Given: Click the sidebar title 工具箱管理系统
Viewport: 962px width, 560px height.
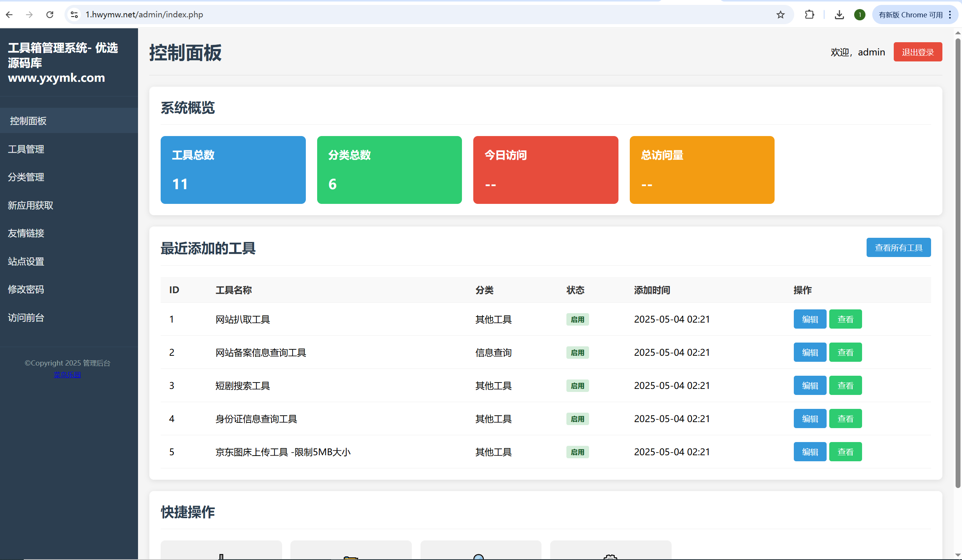Looking at the screenshot, I should click(x=63, y=62).
